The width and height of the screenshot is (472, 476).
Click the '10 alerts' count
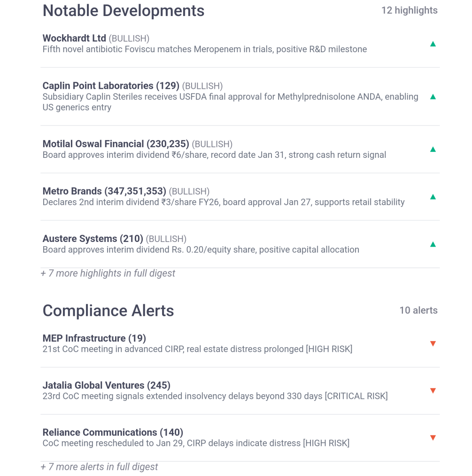pos(418,310)
